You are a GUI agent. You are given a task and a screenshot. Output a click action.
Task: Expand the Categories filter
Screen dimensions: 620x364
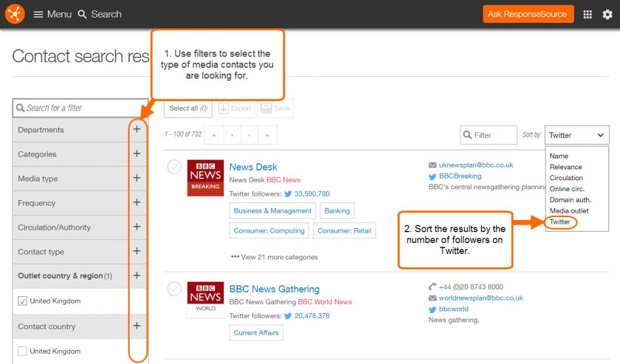pos(137,154)
